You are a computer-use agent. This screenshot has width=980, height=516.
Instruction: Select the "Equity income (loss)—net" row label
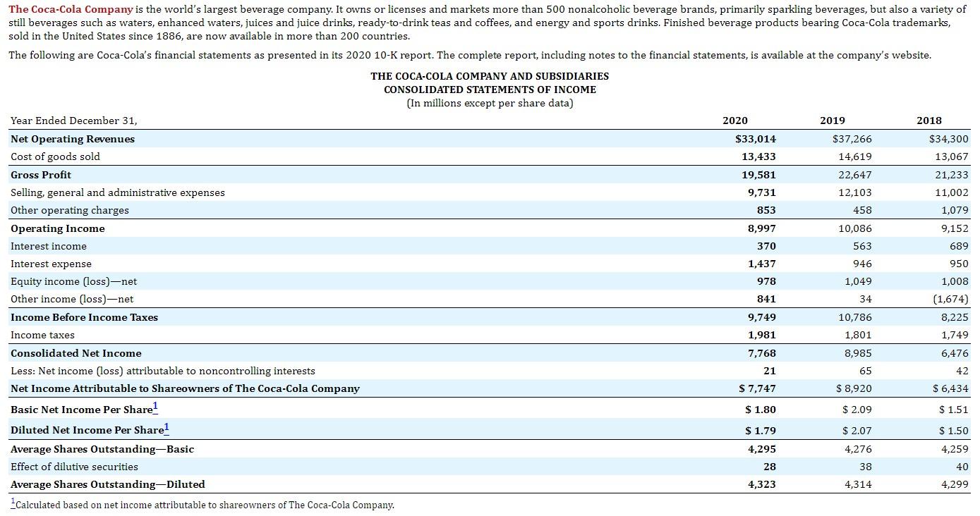pos(74,281)
